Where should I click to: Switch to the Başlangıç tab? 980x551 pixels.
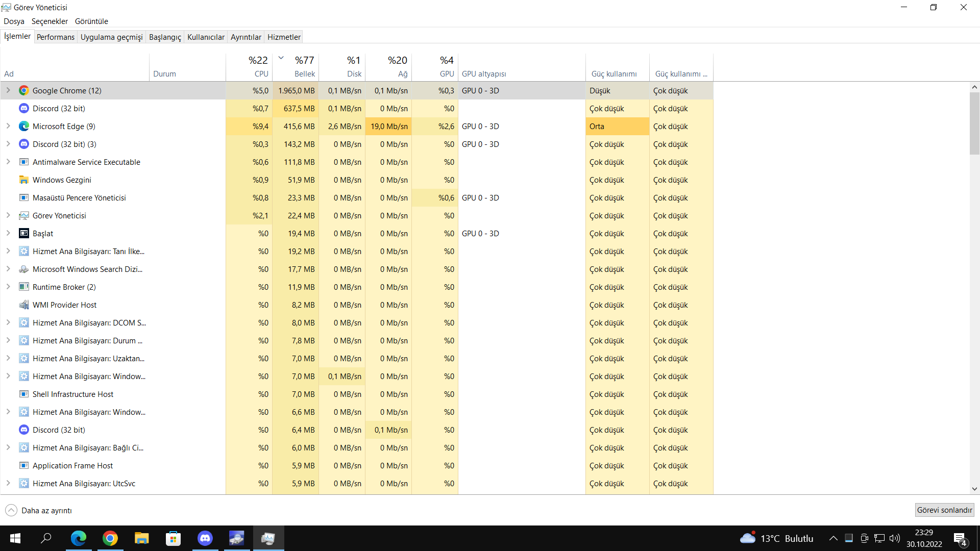pos(165,37)
